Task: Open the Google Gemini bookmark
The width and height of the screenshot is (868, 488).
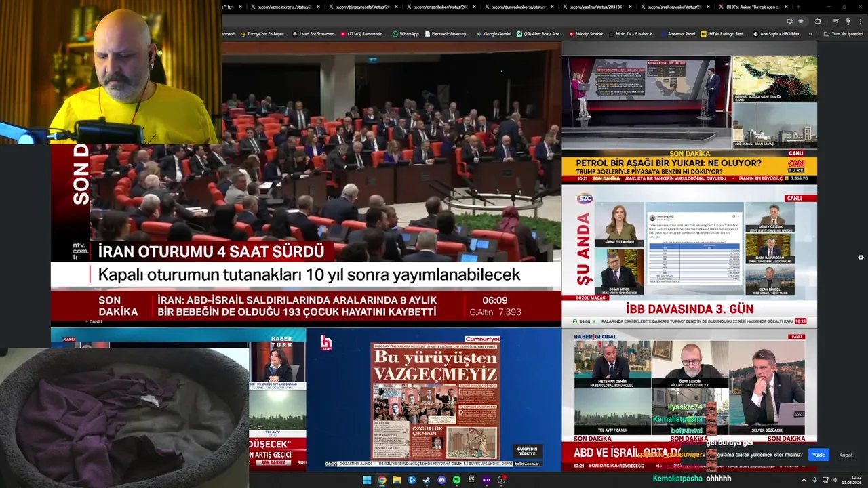Action: (x=494, y=34)
